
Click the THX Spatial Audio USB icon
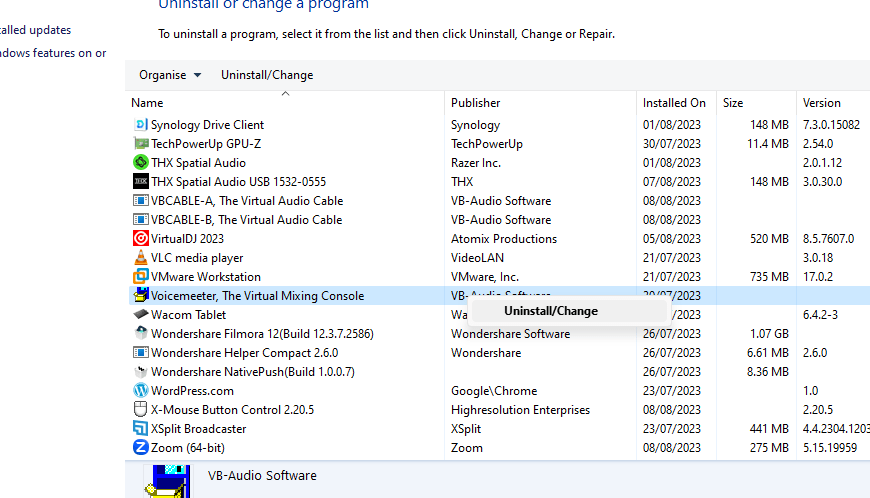pos(141,181)
